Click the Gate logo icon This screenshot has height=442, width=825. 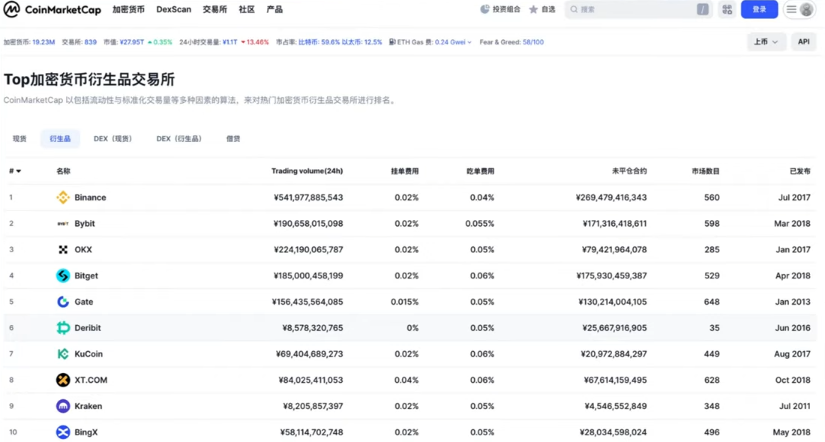[x=63, y=302]
